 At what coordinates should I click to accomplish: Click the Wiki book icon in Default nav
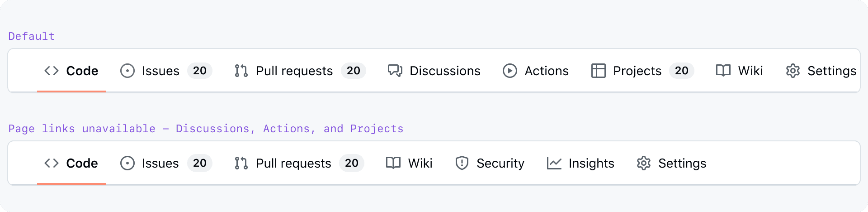click(723, 71)
